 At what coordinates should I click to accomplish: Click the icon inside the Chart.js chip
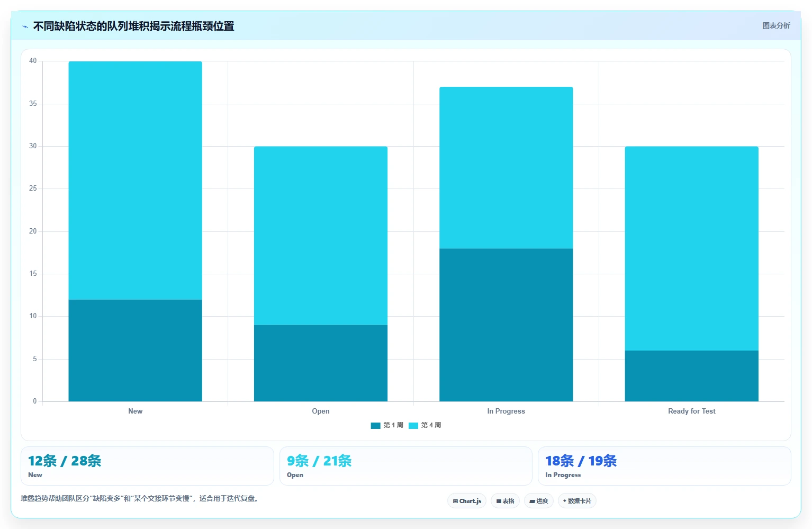(x=455, y=501)
